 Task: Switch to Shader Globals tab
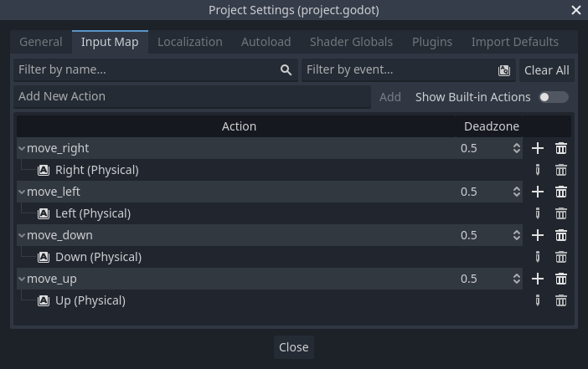click(x=351, y=42)
